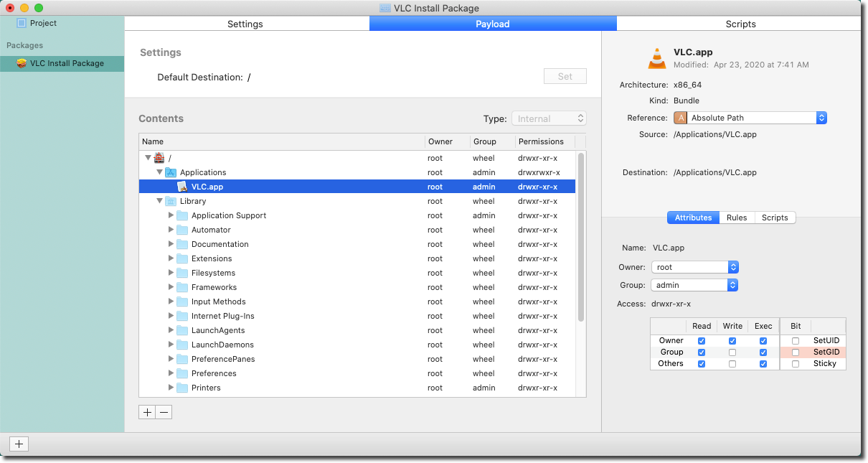Open the Reference Absolute Path dropdown
Viewport: 868px width, 463px height.
[x=750, y=118]
